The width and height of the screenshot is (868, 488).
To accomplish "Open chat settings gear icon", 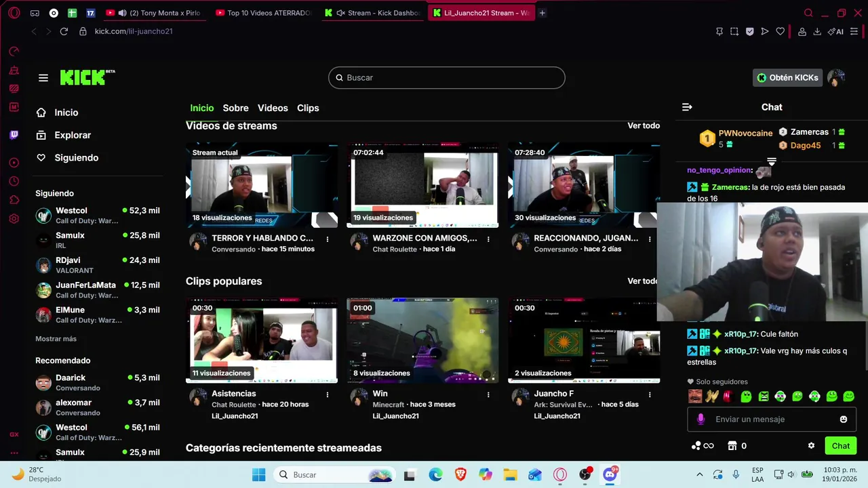I will tap(811, 446).
